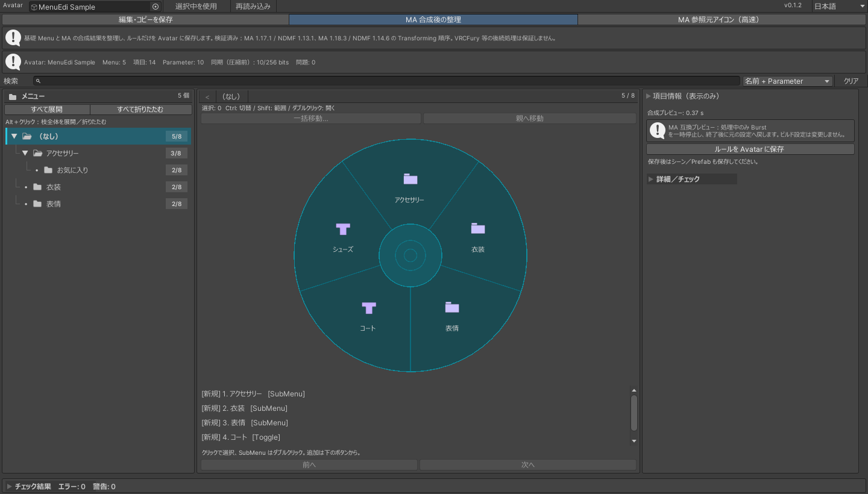868x494 pixels.
Task: Click the コート label in radial menu
Action: coord(368,328)
